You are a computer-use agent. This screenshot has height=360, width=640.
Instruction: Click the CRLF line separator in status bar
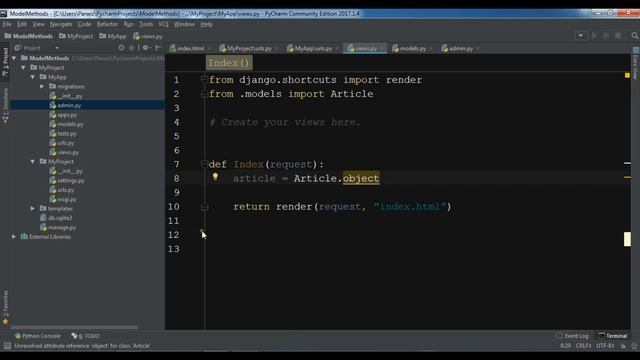tap(583, 346)
